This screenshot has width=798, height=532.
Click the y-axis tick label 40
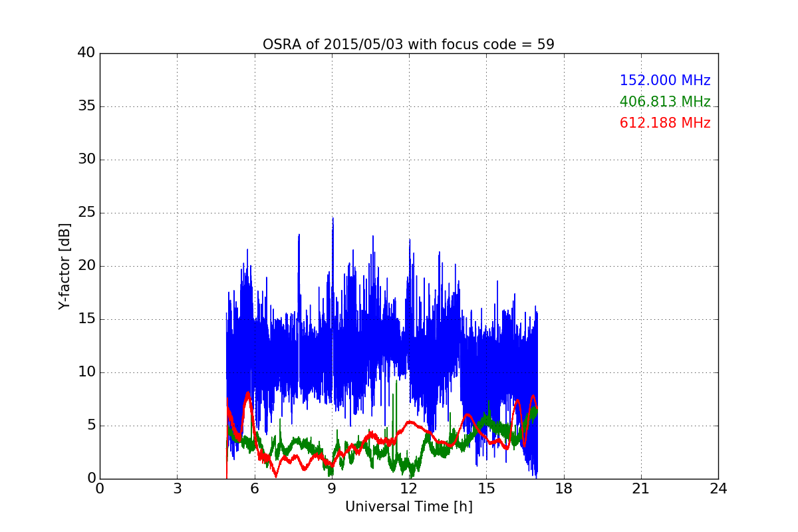[x=86, y=53]
